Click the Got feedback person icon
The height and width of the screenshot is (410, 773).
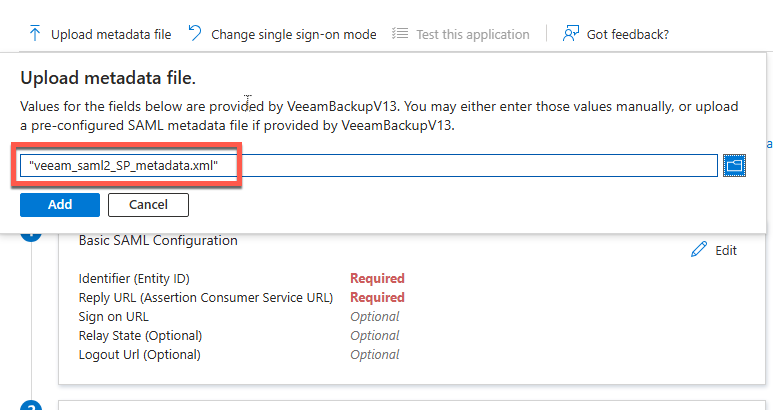(571, 34)
